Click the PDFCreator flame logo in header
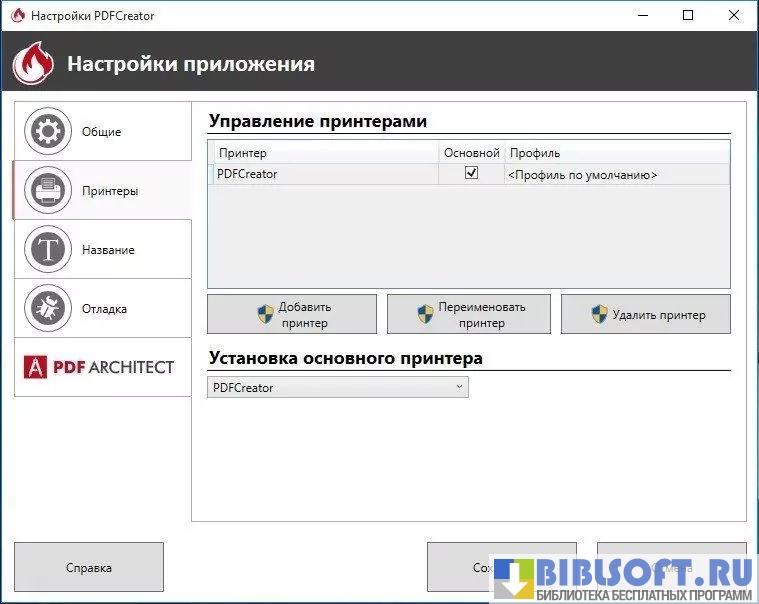The width and height of the screenshot is (759, 604). click(33, 65)
